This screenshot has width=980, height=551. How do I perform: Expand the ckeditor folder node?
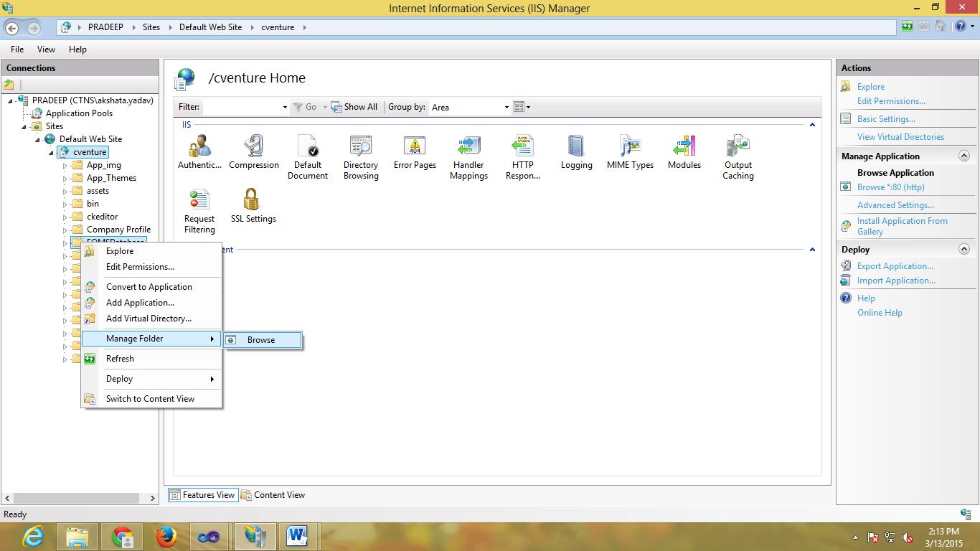pos(65,217)
